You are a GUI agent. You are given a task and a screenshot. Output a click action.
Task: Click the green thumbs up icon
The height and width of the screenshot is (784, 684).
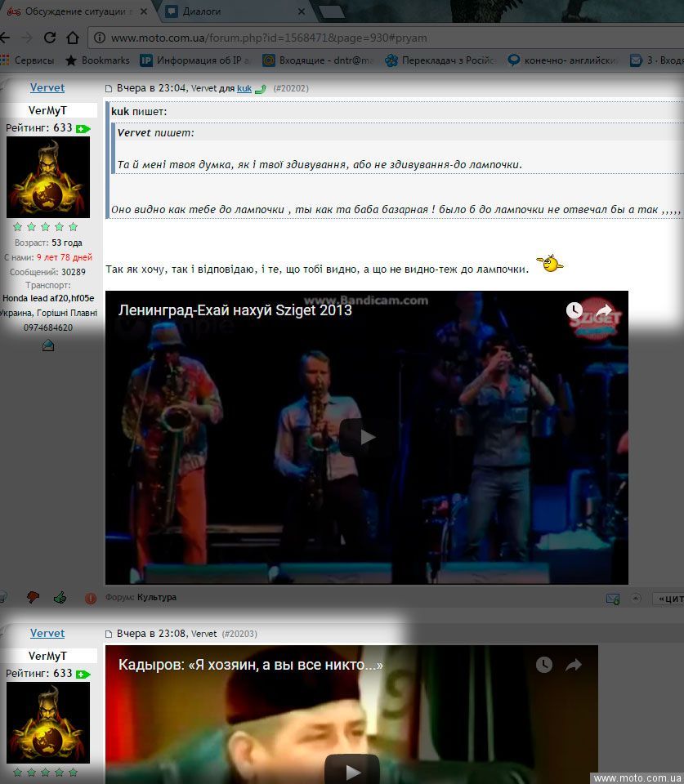coord(60,598)
